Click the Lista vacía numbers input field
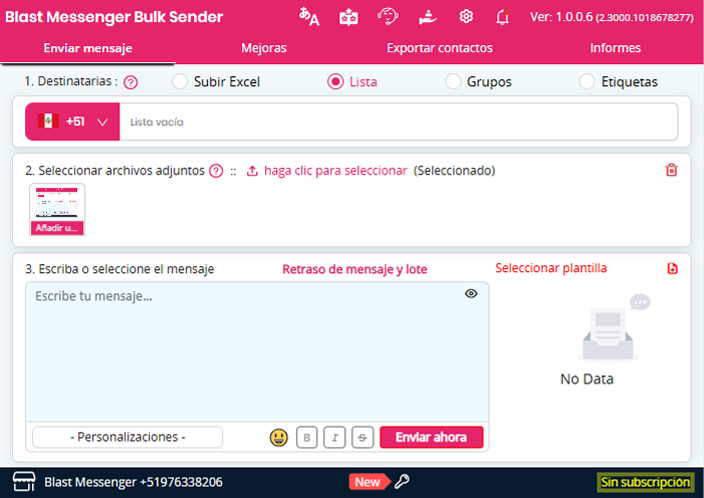Image resolution: width=704 pixels, height=498 pixels. [x=399, y=122]
